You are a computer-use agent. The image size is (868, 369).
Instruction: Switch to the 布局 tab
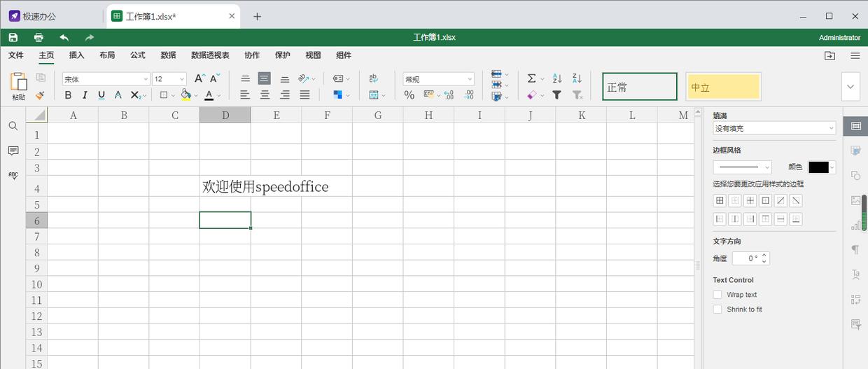click(107, 55)
